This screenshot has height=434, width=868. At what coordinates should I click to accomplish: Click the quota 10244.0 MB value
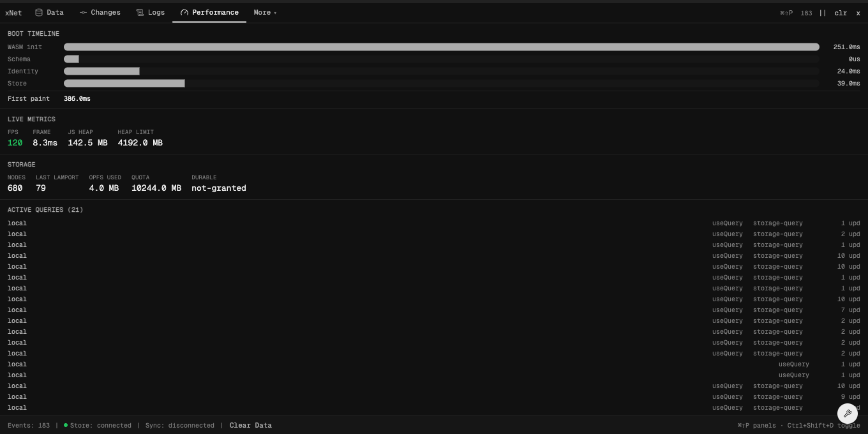coord(156,188)
